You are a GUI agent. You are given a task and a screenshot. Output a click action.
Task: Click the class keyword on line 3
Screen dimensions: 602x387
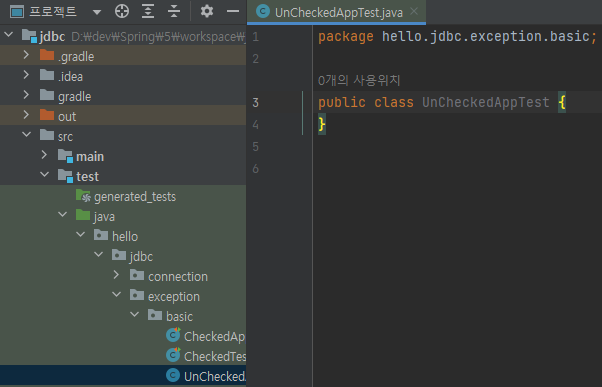pos(394,103)
